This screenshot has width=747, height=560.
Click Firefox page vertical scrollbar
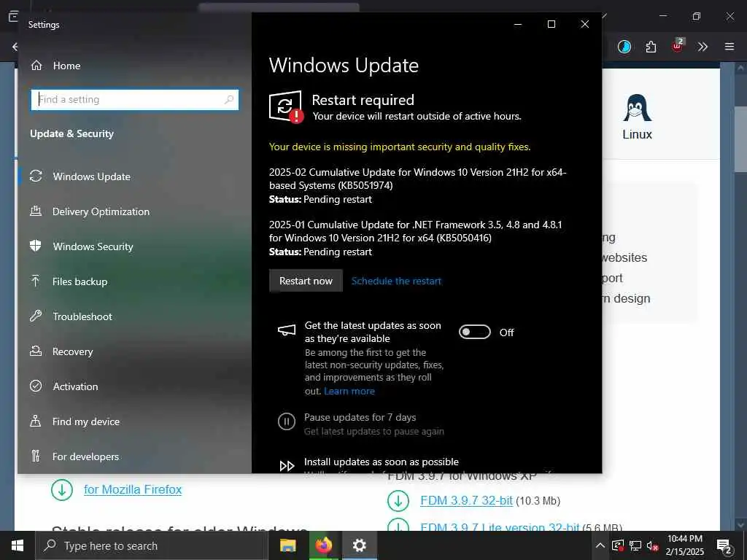[740, 139]
